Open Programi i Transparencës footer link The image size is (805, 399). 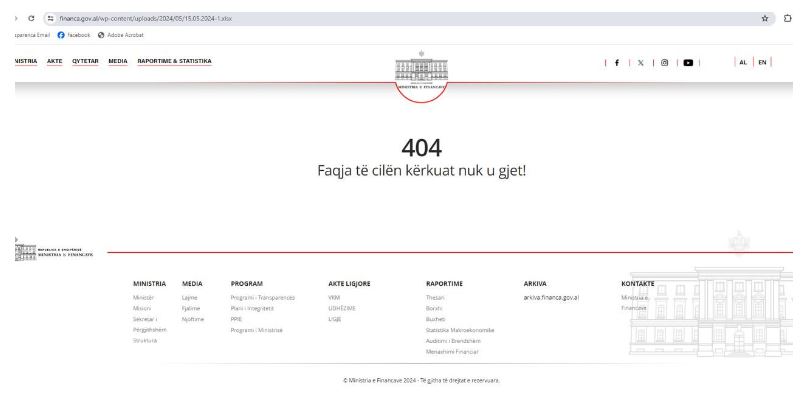click(263, 297)
